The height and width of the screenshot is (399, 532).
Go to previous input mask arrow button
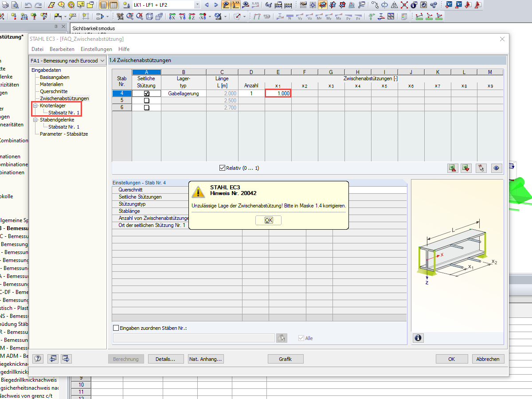pyautogui.click(x=53, y=359)
